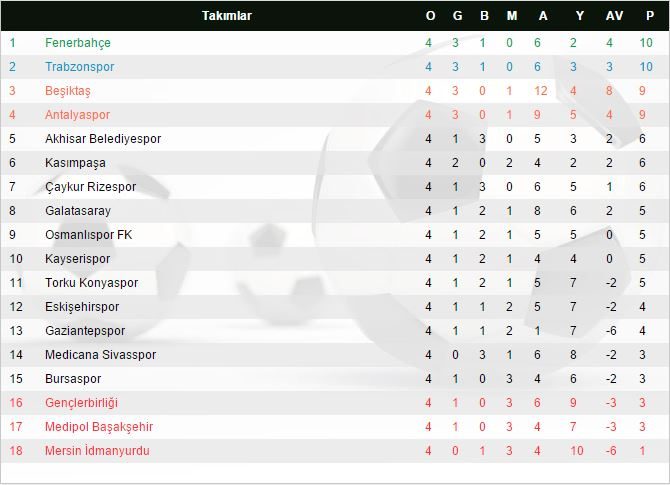Screen dimensions: 670x485
Task: Click the Fenerbahçe team link
Action: [x=78, y=43]
